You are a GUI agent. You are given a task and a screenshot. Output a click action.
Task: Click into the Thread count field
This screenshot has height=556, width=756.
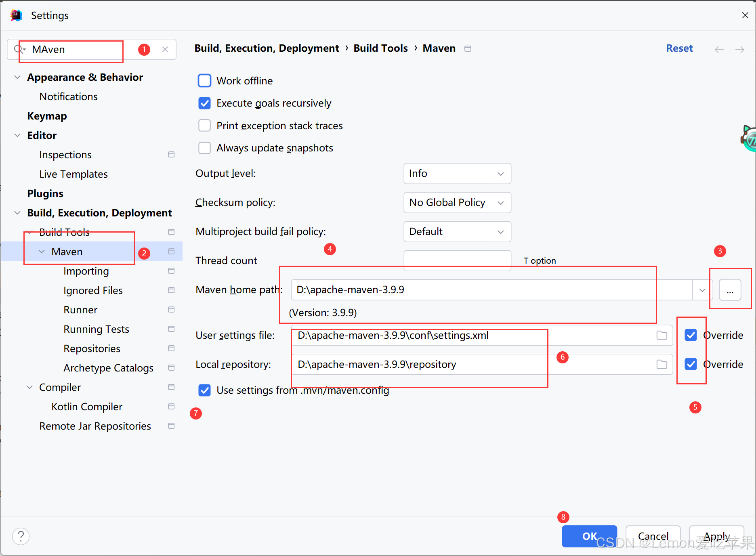point(457,260)
